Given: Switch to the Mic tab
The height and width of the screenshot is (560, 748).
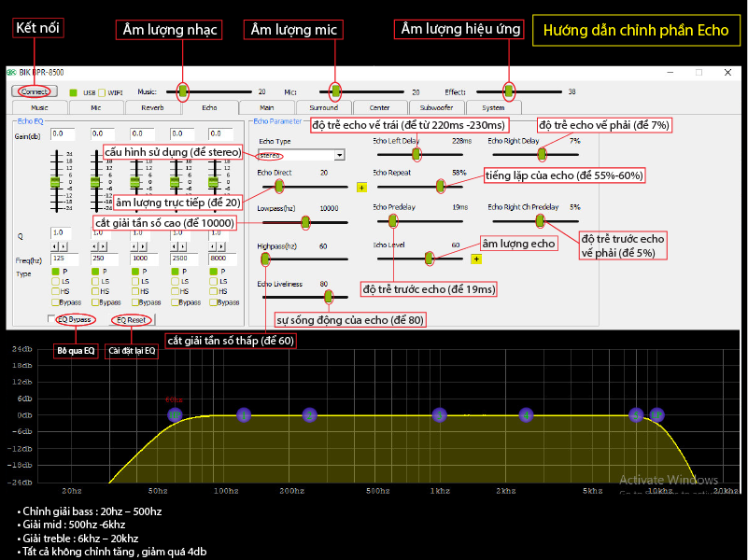Looking at the screenshot, I should click(x=96, y=107).
